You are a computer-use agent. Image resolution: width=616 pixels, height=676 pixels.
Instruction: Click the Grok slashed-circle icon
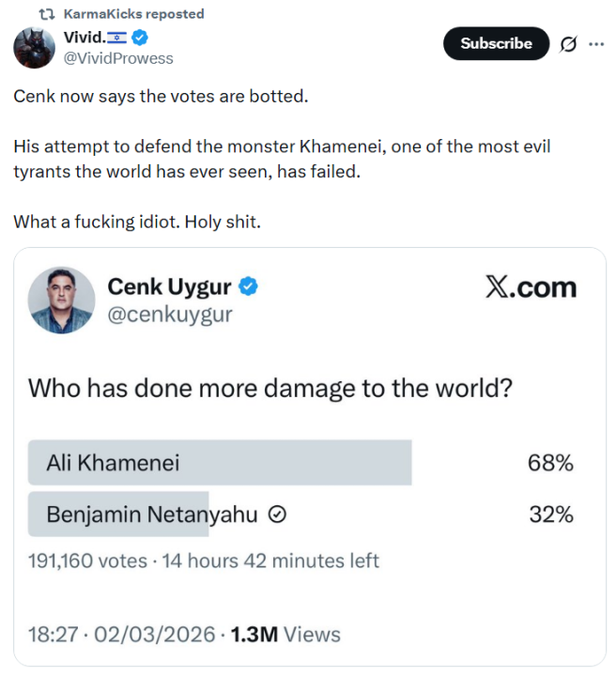pos(567,44)
